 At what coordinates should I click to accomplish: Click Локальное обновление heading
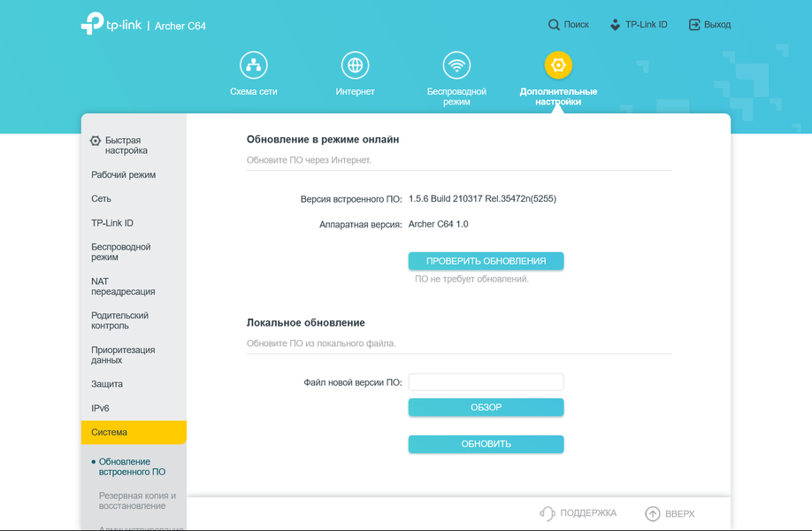point(305,323)
